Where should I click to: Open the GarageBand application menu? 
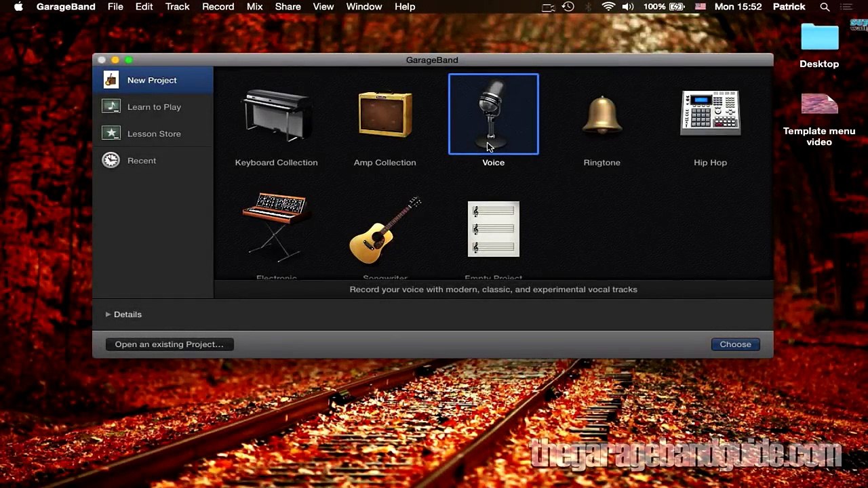66,7
